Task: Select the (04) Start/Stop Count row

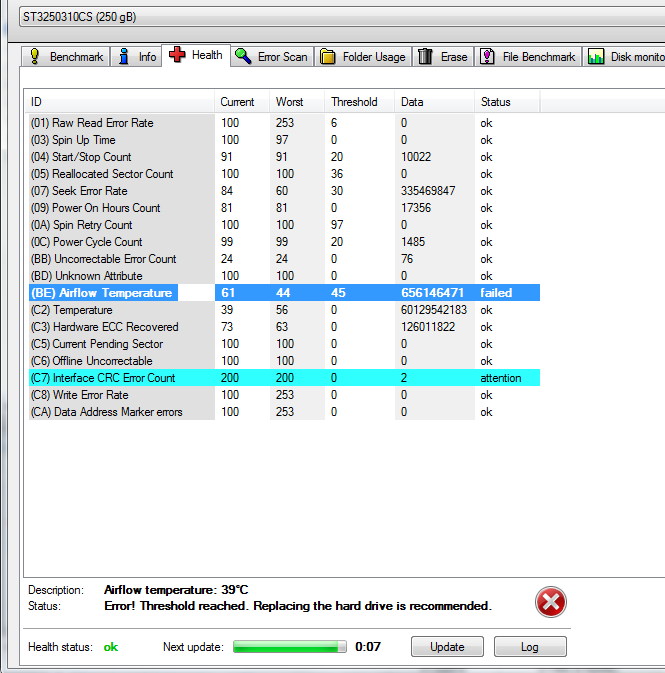Action: tap(284, 157)
